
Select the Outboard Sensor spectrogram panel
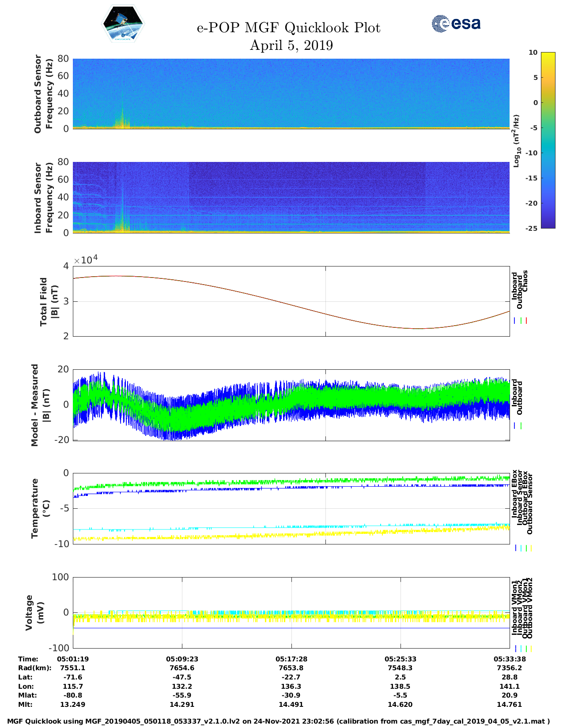291,93
